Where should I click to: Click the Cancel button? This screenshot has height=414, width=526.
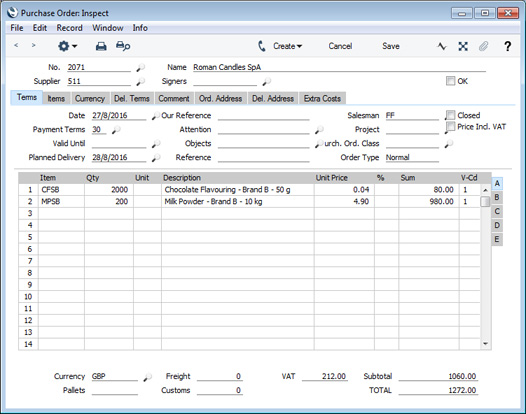(x=340, y=46)
